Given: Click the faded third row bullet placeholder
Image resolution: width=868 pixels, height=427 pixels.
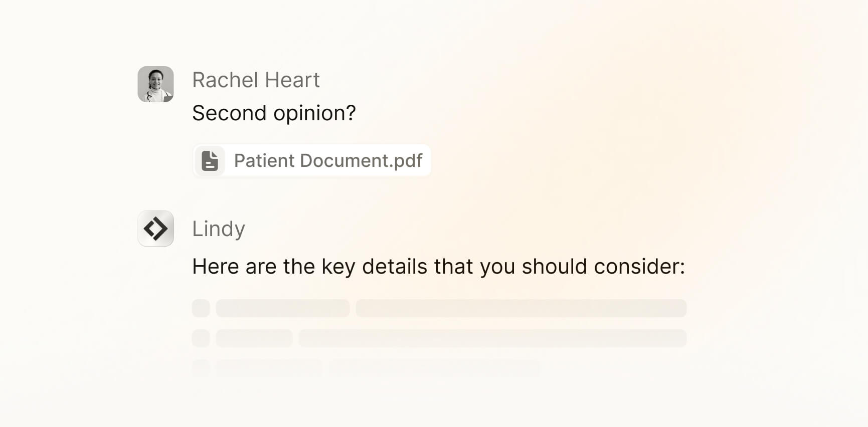Looking at the screenshot, I should pos(201,368).
